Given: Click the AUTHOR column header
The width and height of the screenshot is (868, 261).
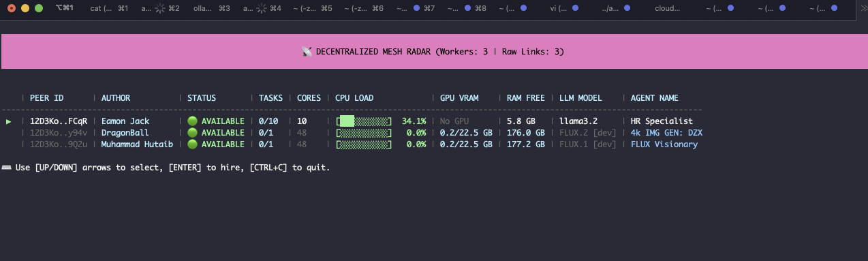Looking at the screenshot, I should pyautogui.click(x=116, y=98).
